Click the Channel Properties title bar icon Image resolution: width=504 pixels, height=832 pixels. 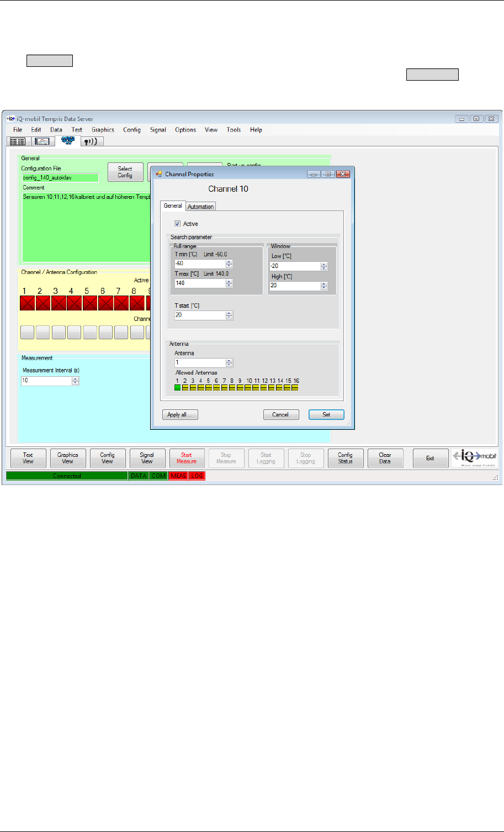pyautogui.click(x=158, y=174)
